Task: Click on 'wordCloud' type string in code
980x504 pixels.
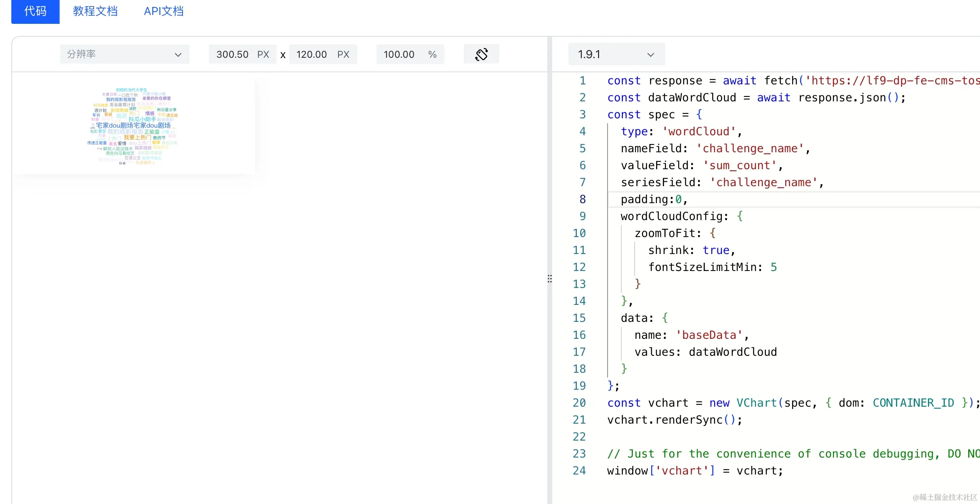Action: 698,132
